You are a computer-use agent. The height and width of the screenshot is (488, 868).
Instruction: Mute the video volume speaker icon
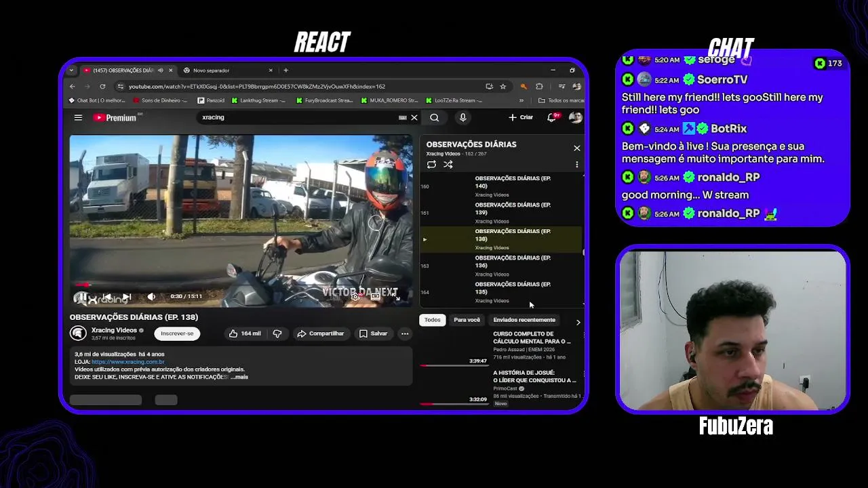pos(151,296)
